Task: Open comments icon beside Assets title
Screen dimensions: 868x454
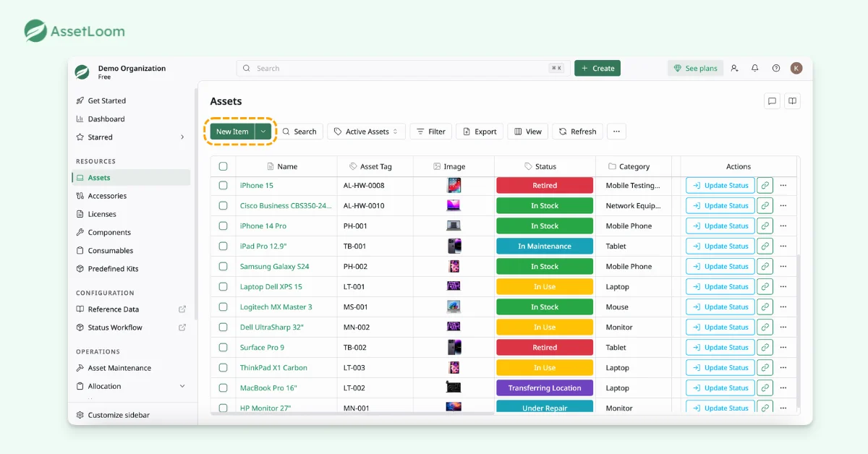Action: (772, 101)
